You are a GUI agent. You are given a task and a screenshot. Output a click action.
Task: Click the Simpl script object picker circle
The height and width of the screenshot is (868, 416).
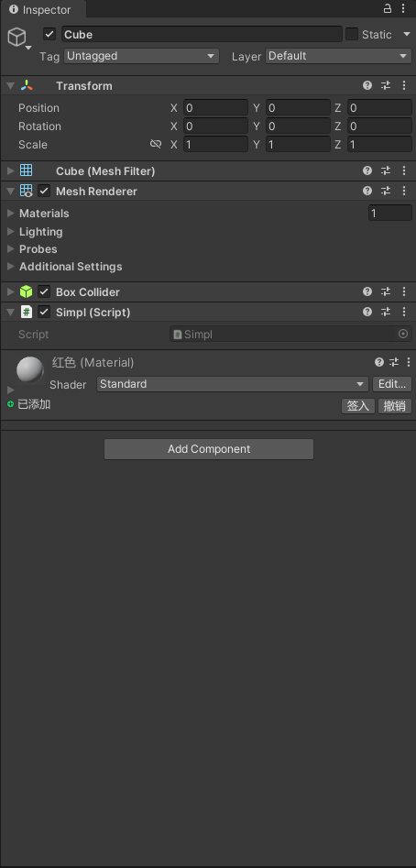click(x=403, y=334)
